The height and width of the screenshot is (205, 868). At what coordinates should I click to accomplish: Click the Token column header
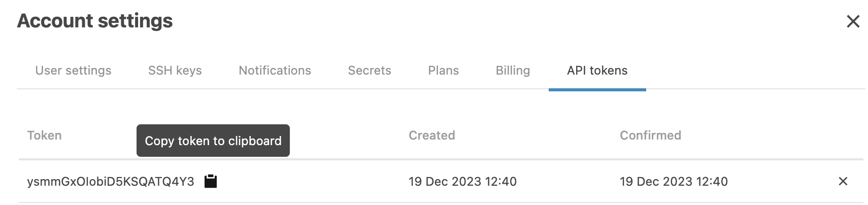pyautogui.click(x=44, y=135)
